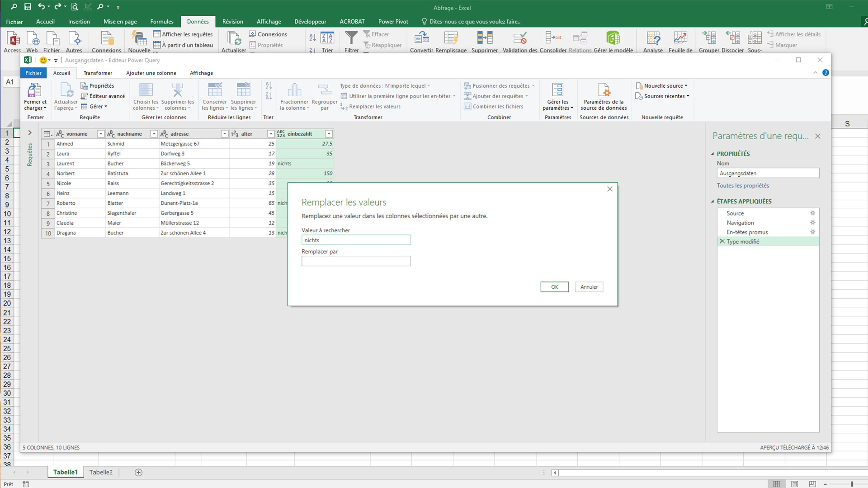Open the "Ajouter une colonne" tab
The image size is (868, 488).
coord(151,73)
